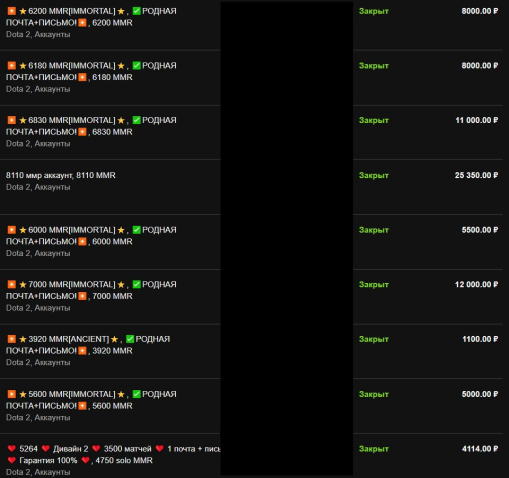
Task: Click the green checkmark icon in 6180 MMR listing
Action: (x=137, y=65)
